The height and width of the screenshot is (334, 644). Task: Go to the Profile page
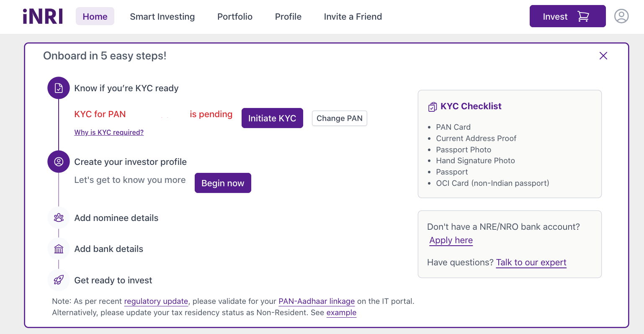point(288,16)
